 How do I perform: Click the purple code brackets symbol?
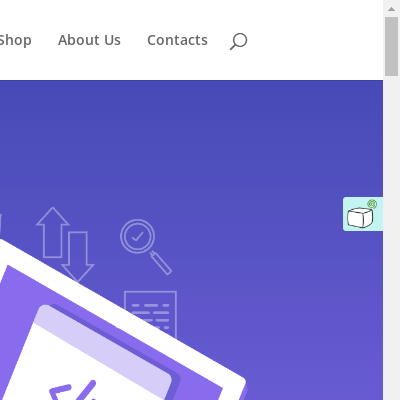pos(74,390)
